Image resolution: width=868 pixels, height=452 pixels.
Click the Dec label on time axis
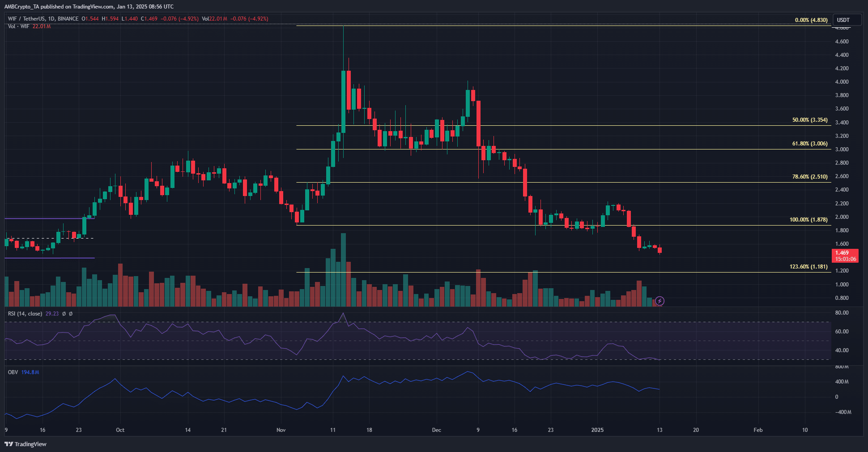(436, 430)
